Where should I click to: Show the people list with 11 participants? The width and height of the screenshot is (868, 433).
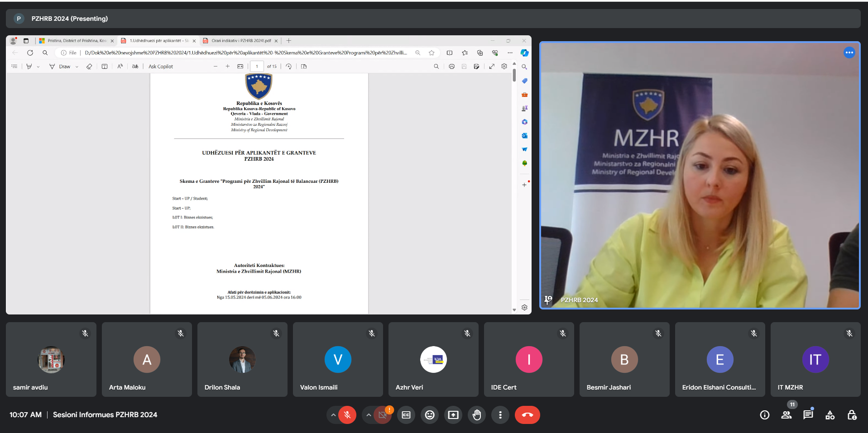pyautogui.click(x=786, y=415)
